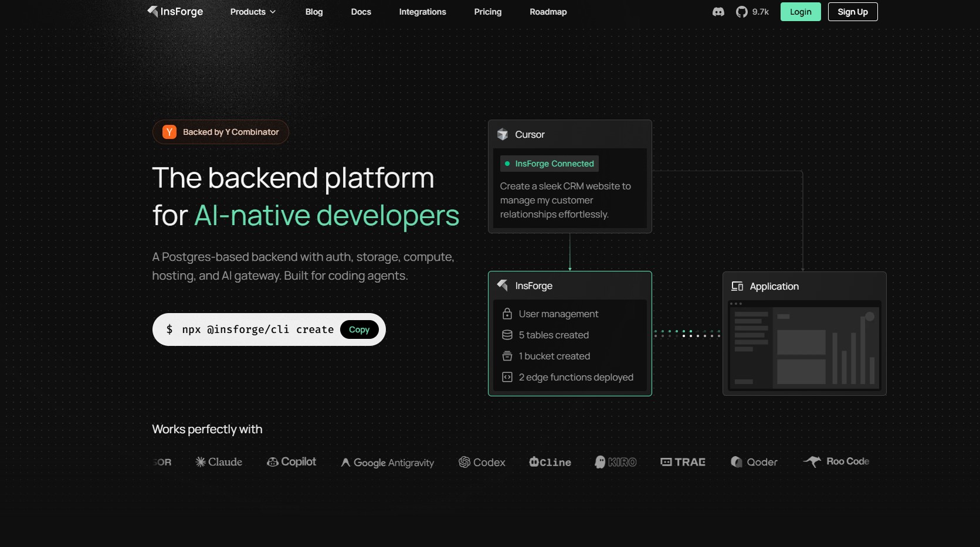Click the Codex logo
The height and width of the screenshot is (547, 980).
coord(482,462)
